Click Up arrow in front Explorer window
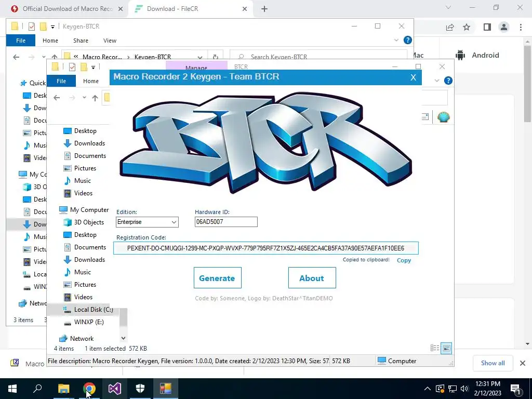This screenshot has height=399, width=532. tap(95, 98)
